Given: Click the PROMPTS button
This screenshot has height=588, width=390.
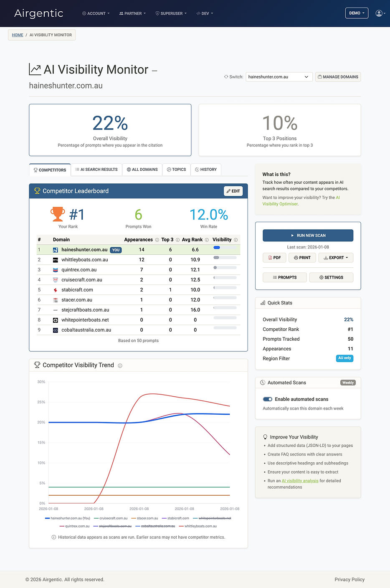Looking at the screenshot, I should click(285, 277).
